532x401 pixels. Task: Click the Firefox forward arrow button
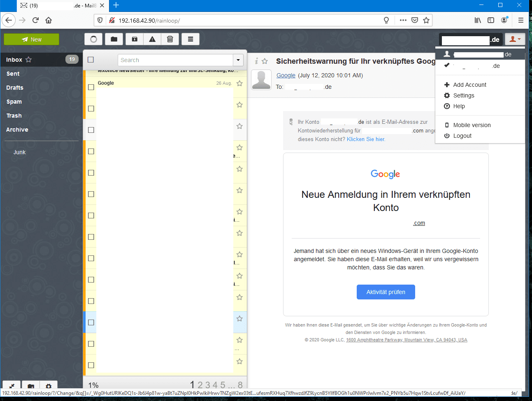coord(22,20)
